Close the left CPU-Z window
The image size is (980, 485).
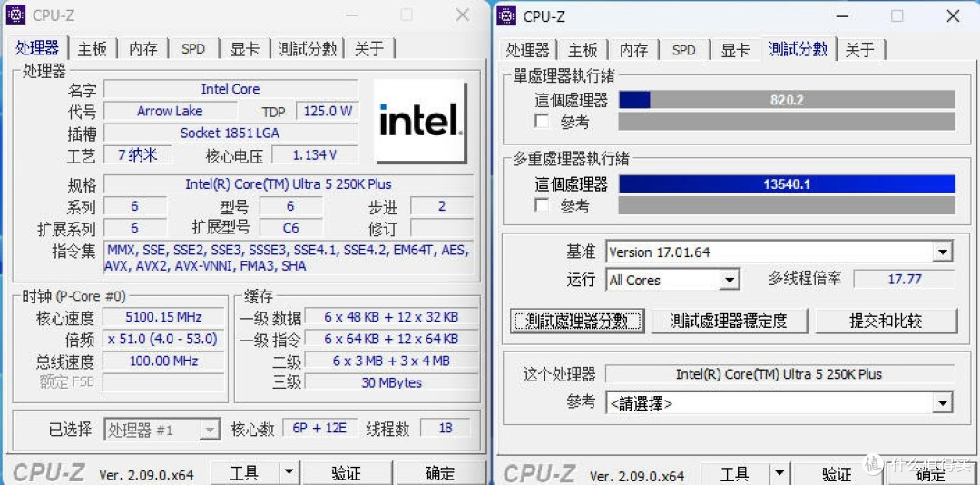(463, 15)
